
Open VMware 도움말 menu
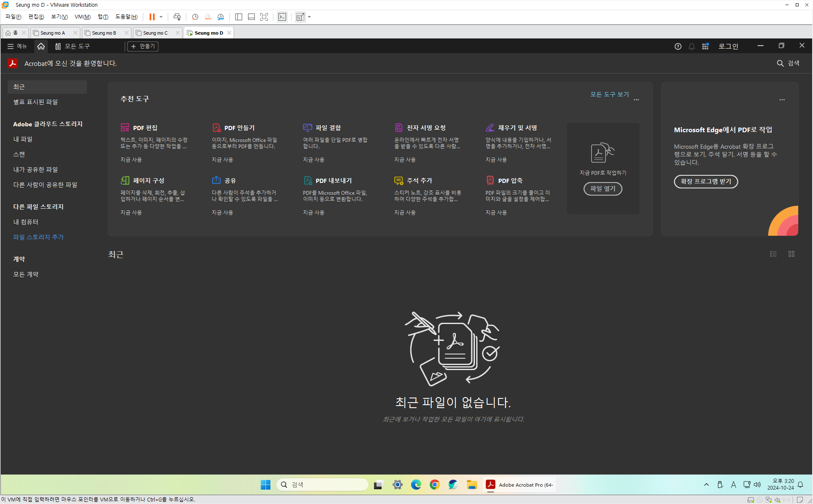126,17
